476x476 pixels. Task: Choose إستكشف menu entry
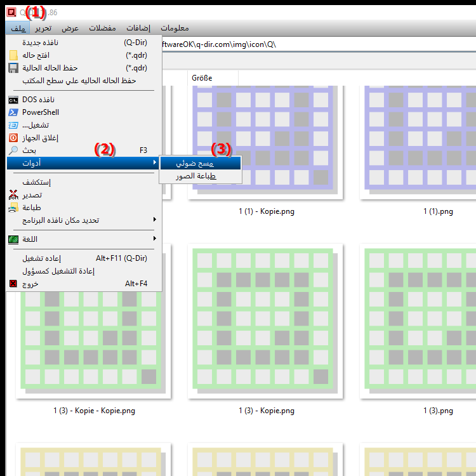(84, 182)
